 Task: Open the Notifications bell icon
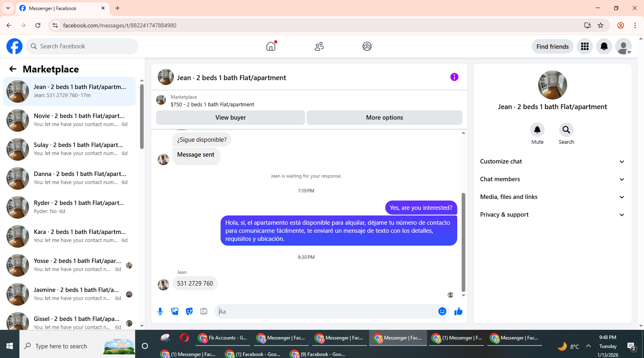coord(604,46)
